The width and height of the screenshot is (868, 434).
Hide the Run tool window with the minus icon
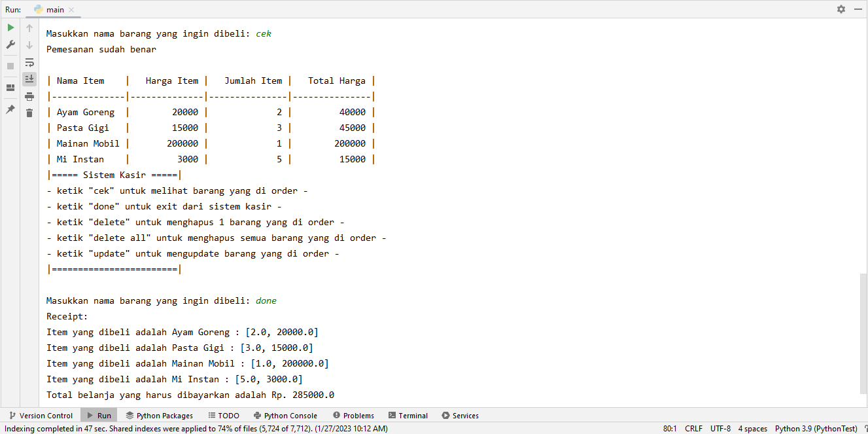pos(858,9)
